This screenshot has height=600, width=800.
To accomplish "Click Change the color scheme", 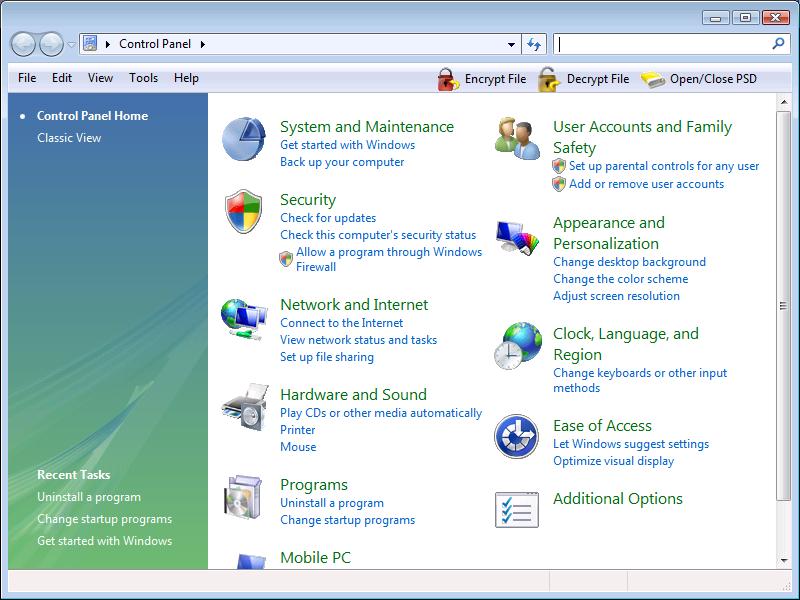I will pos(620,279).
